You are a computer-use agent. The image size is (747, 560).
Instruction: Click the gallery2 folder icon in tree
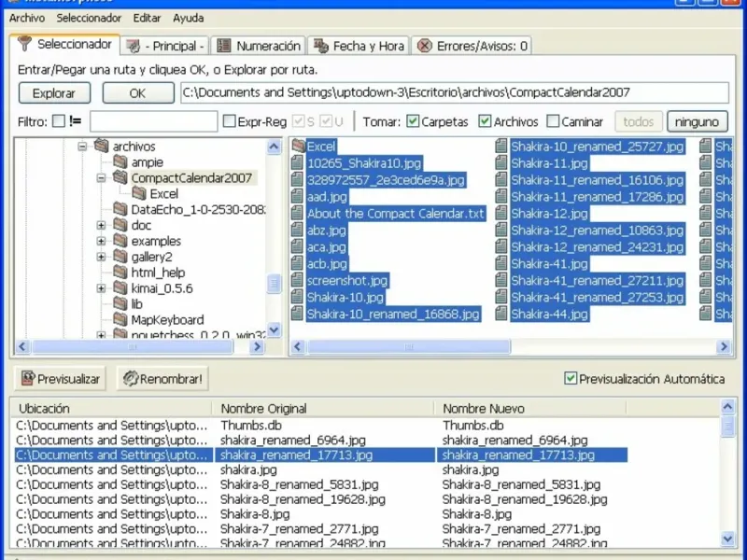click(120, 256)
